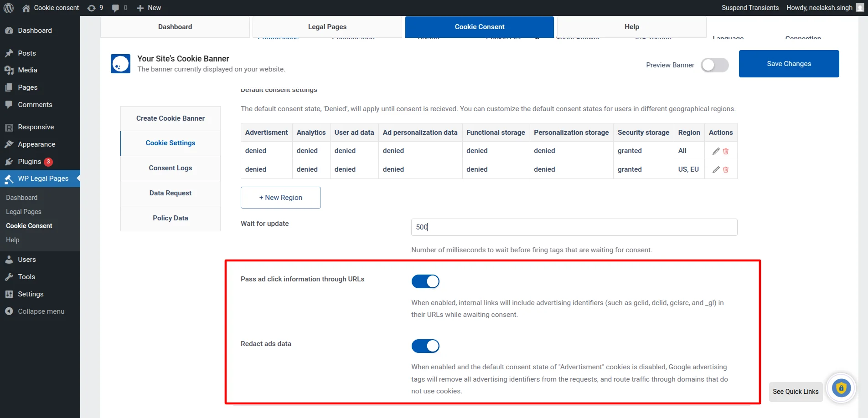Click the Save Changes button
Image resolution: width=868 pixels, height=418 pixels.
point(789,64)
